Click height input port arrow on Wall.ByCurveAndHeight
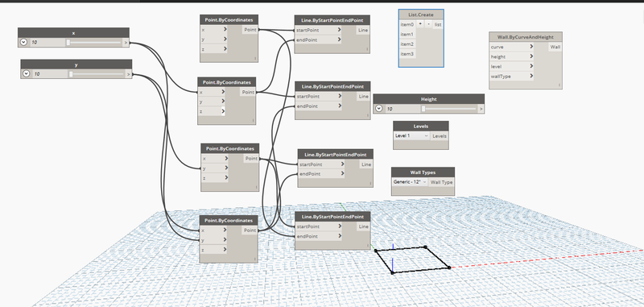This screenshot has width=644, height=307. point(531,56)
